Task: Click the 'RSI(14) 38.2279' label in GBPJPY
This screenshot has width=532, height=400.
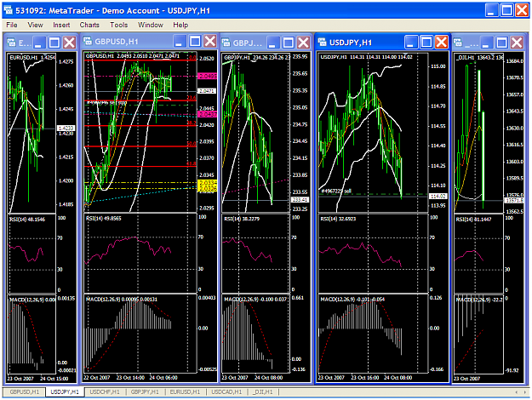Action: [x=242, y=219]
